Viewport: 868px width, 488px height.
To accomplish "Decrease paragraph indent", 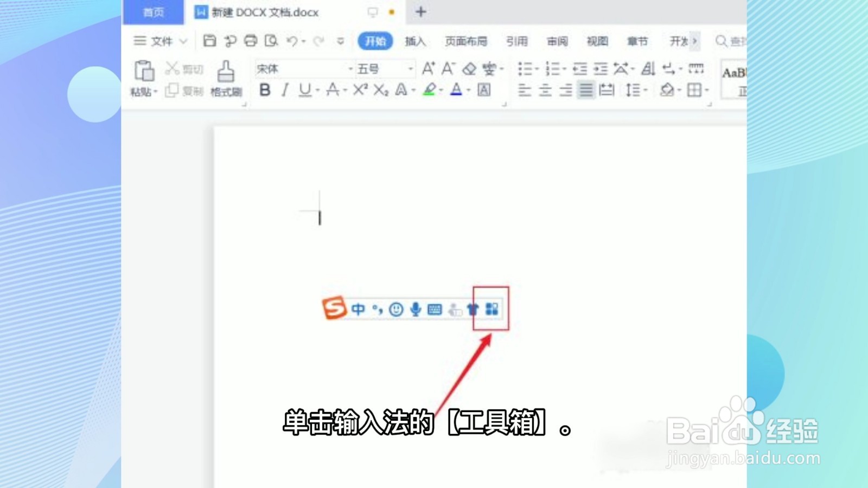I will coord(580,68).
